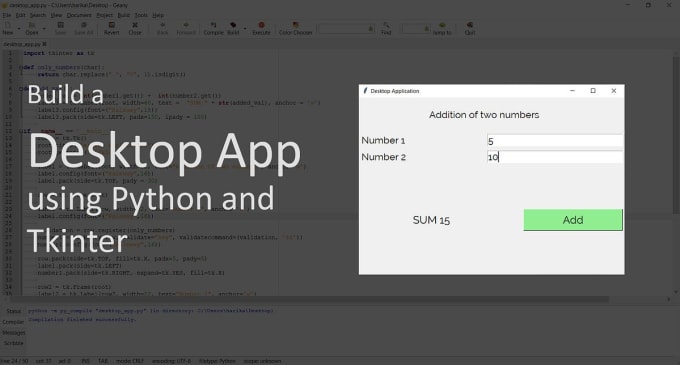680x365 pixels.
Task: Open the View menu in Geany
Action: (x=56, y=15)
